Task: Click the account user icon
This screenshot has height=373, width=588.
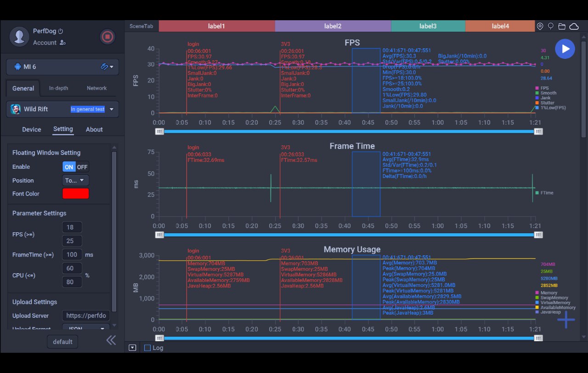Action: click(x=62, y=43)
